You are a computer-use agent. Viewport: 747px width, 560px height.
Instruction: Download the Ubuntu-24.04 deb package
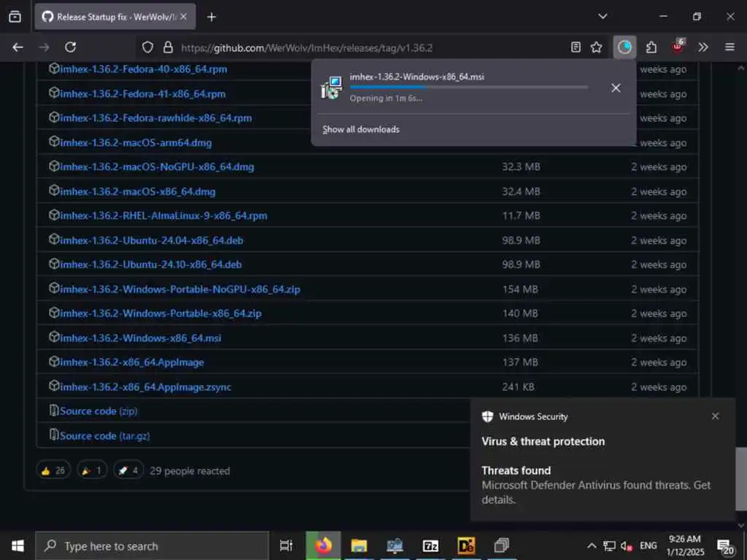point(152,241)
